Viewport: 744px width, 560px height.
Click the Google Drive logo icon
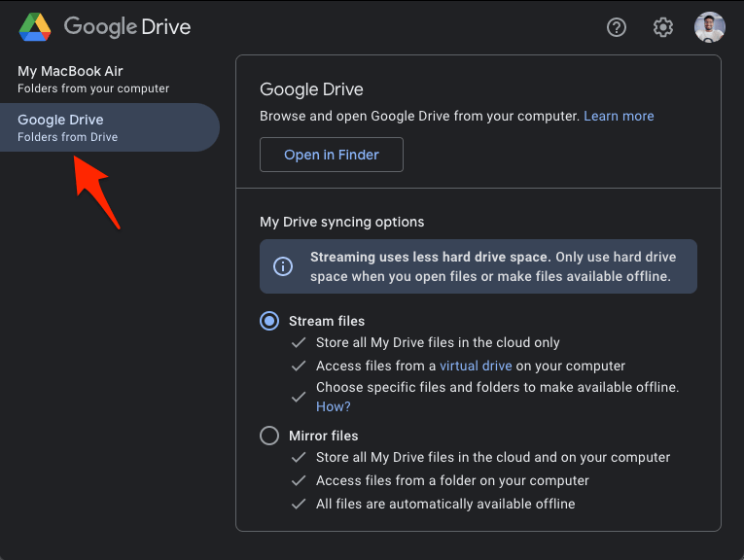coord(35,27)
